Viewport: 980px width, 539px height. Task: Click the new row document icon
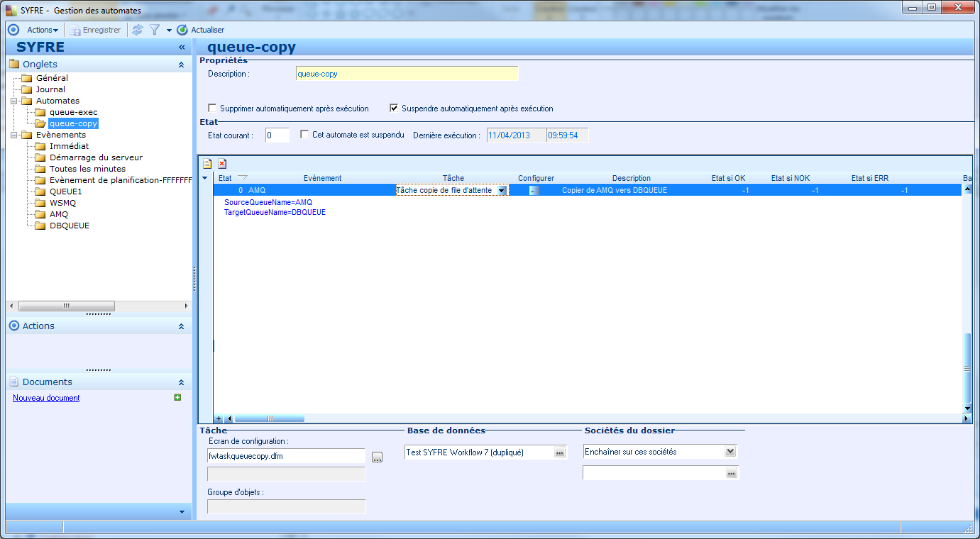208,163
